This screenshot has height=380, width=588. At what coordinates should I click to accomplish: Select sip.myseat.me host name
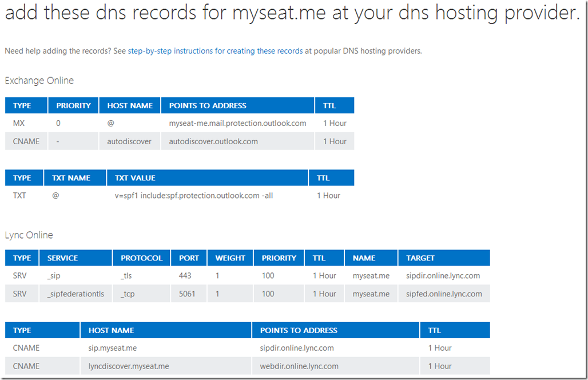tap(113, 348)
